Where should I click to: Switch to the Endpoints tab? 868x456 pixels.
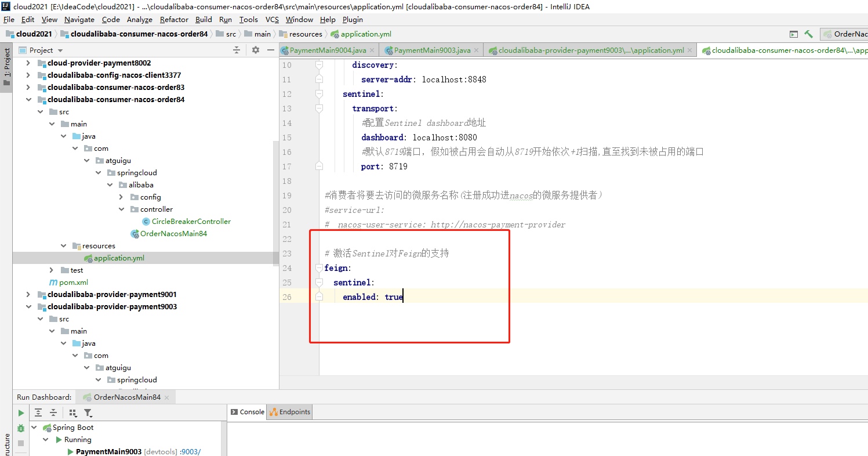(x=289, y=412)
